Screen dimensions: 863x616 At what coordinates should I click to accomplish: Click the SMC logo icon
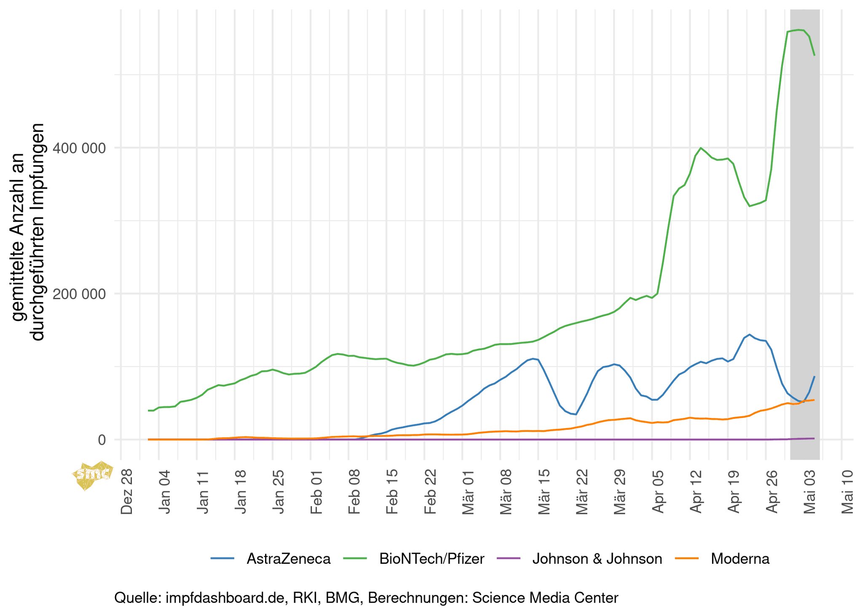93,475
